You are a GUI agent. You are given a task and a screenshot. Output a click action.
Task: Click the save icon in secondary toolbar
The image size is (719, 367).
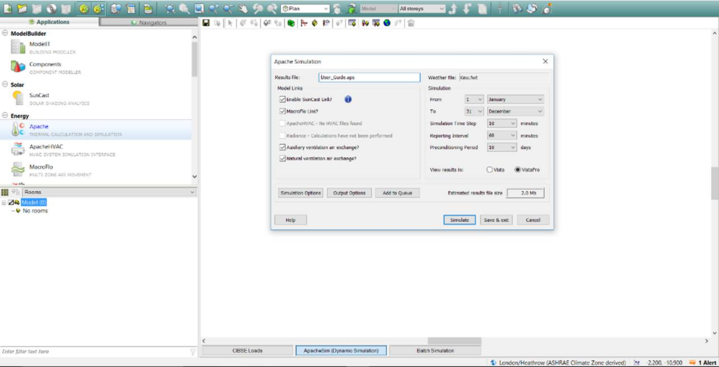(206, 23)
